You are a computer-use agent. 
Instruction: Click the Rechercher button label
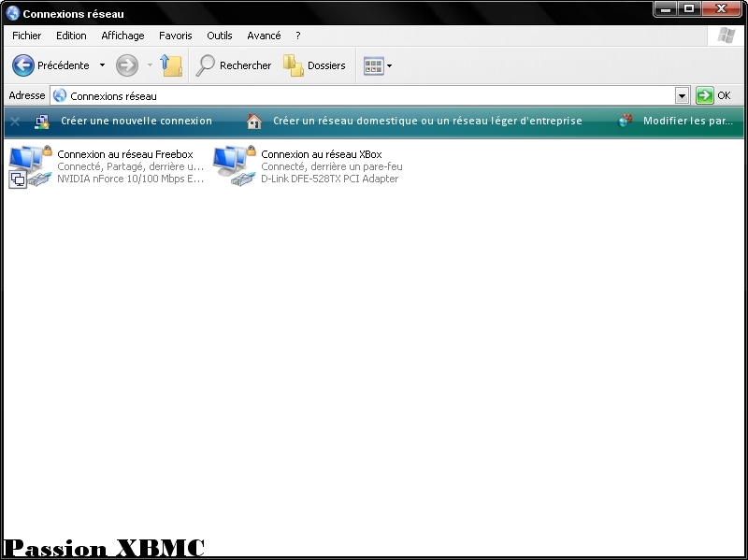(245, 65)
